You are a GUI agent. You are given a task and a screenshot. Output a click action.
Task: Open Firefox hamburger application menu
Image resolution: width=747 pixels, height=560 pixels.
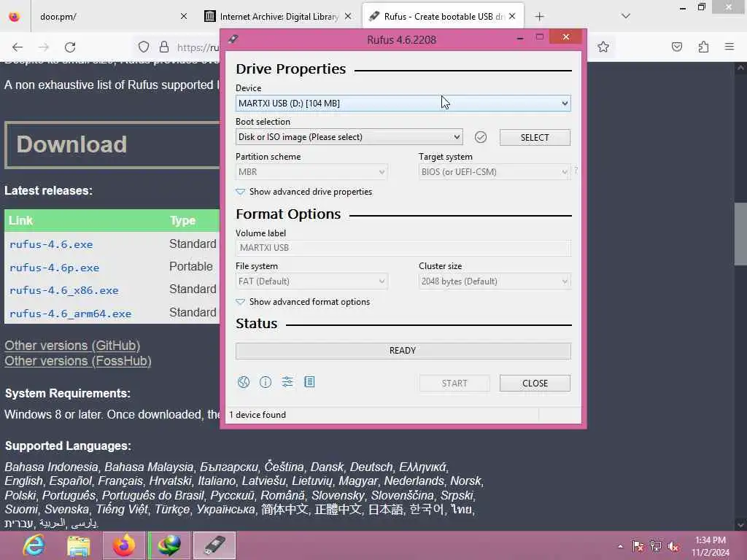tap(729, 47)
